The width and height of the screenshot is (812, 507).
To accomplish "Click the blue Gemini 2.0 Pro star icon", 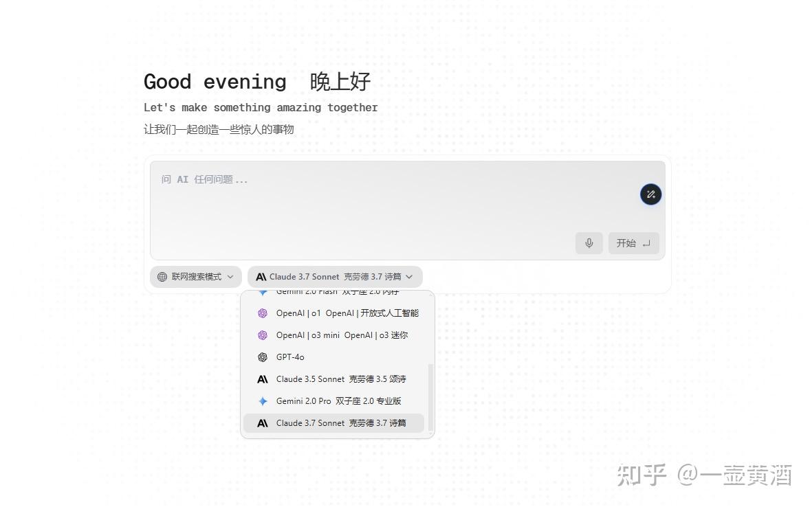I will (x=262, y=401).
